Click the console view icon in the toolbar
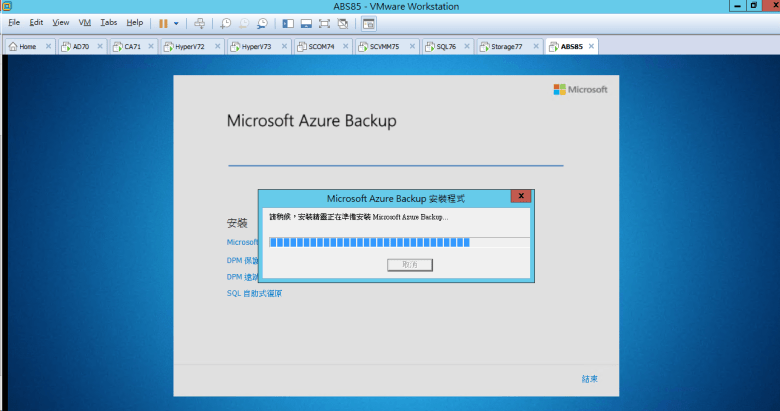The image size is (780, 411). coord(368,22)
